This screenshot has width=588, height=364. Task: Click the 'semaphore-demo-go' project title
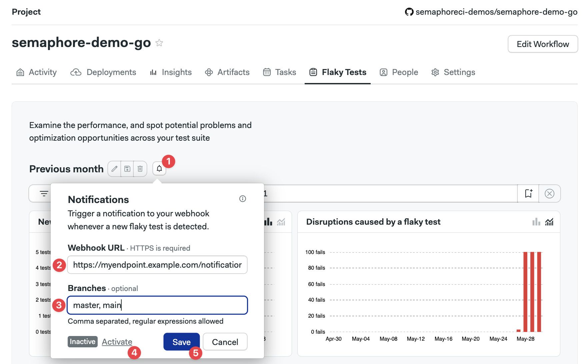81,43
